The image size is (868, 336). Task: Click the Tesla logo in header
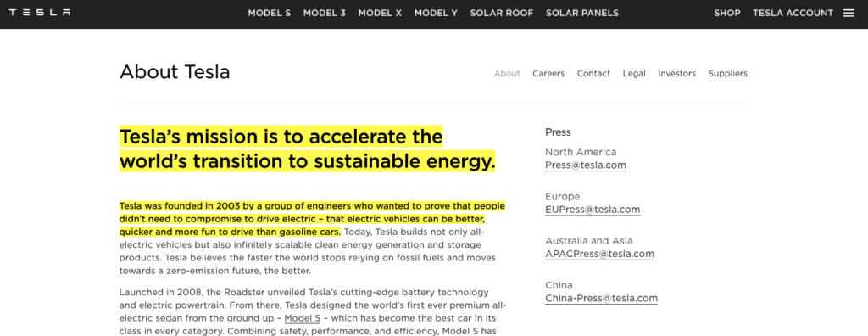(x=40, y=13)
